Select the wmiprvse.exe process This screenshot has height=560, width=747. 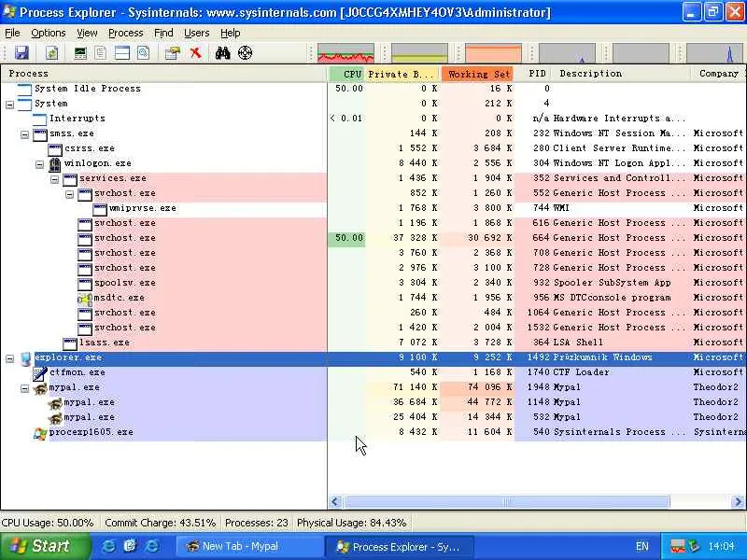click(373, 208)
